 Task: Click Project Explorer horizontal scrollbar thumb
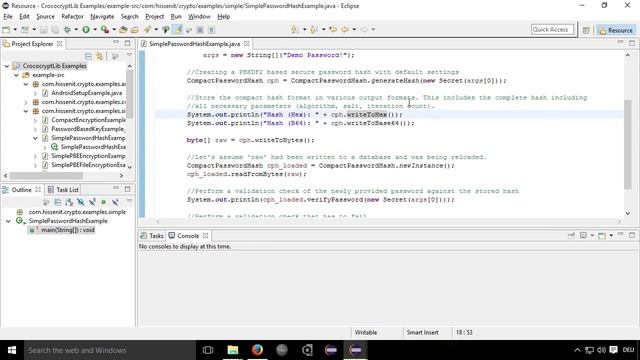(x=46, y=176)
